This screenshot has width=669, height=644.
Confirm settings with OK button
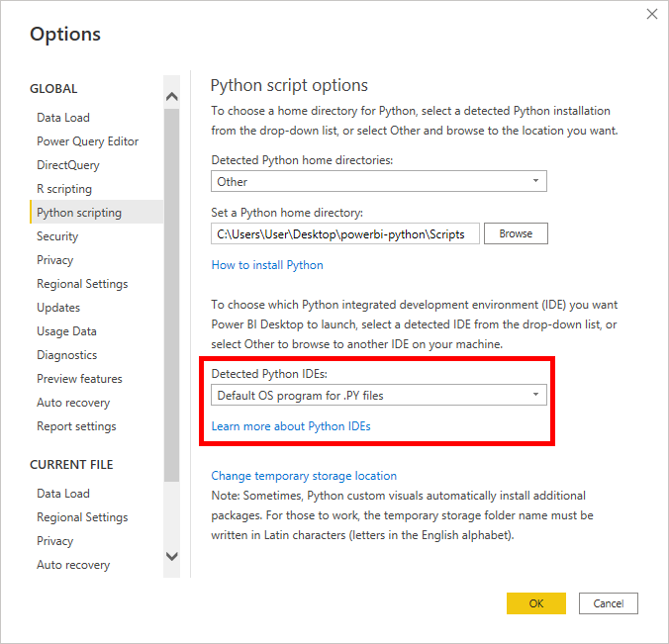pos(536,603)
